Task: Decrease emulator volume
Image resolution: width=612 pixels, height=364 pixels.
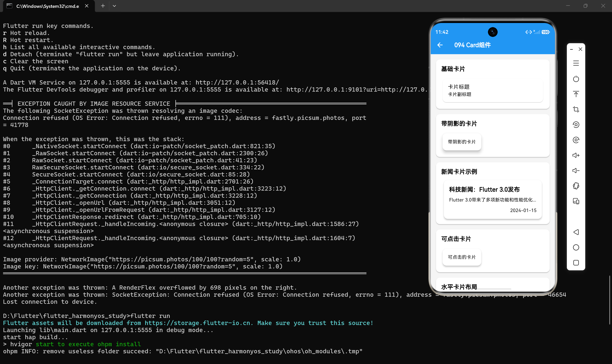Action: 576,171
